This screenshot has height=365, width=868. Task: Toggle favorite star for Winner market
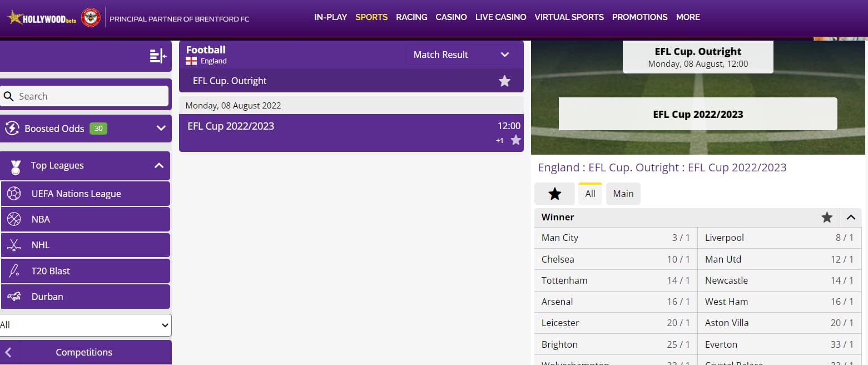point(827,218)
